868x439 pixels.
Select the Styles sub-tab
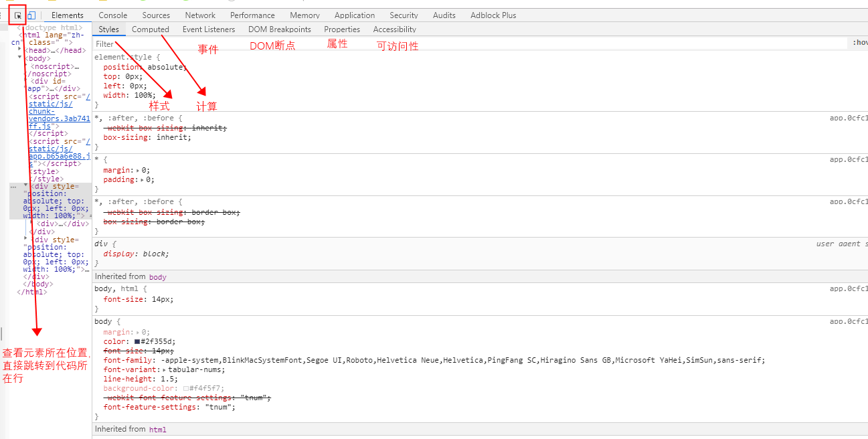pyautogui.click(x=108, y=29)
